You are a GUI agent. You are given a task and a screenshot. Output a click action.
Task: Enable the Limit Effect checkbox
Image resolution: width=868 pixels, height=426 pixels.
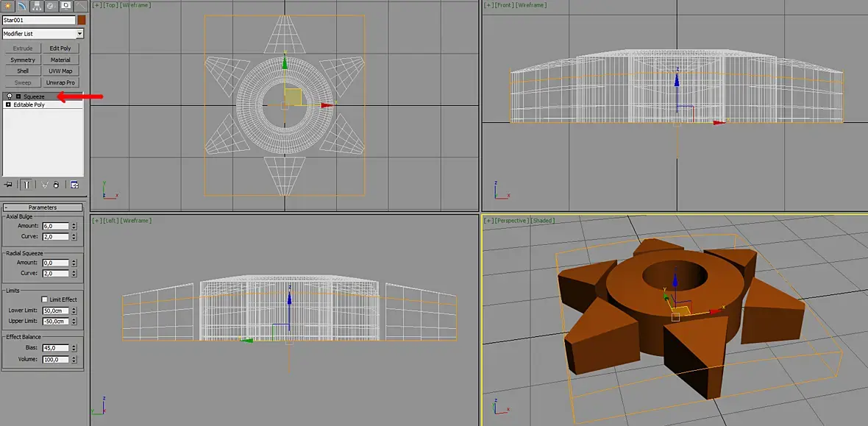(45, 299)
